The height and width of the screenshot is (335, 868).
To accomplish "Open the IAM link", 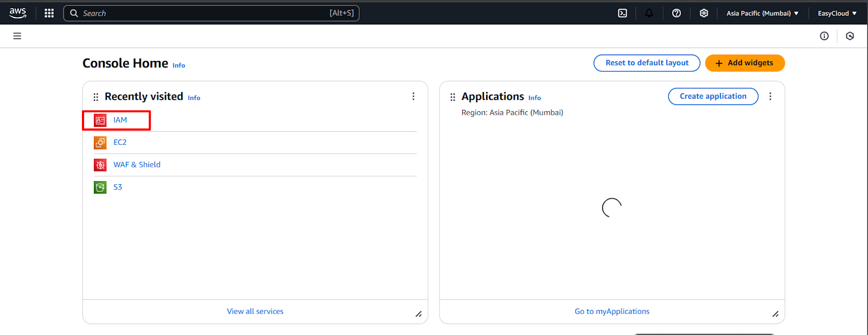I will tap(120, 120).
